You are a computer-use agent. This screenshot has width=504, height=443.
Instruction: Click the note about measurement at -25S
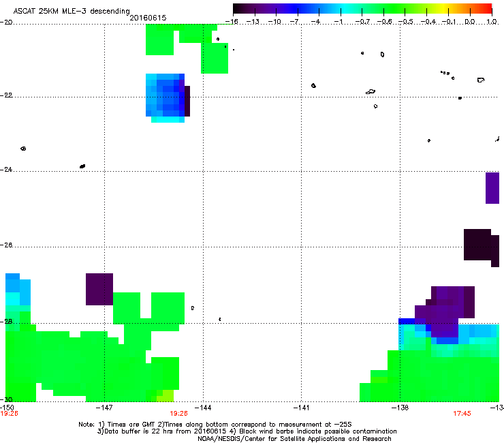point(257,425)
